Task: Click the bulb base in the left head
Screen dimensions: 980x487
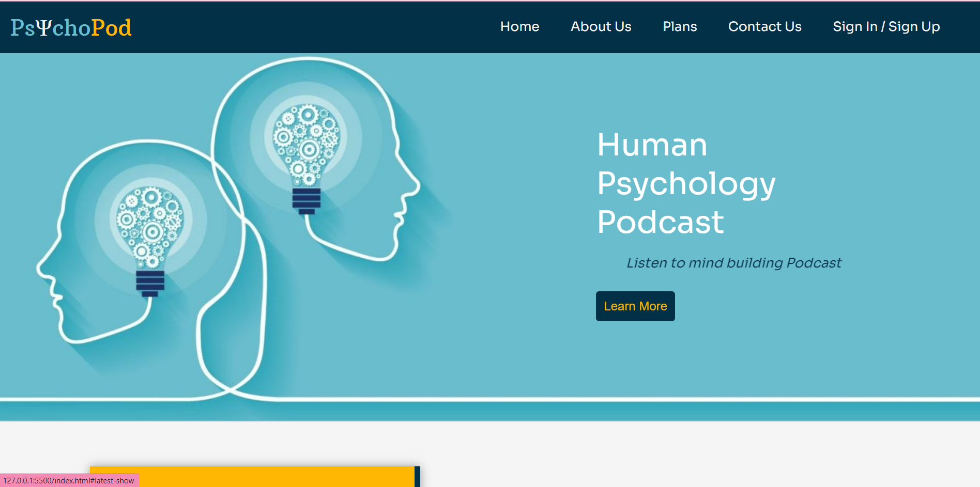Action: [150, 279]
